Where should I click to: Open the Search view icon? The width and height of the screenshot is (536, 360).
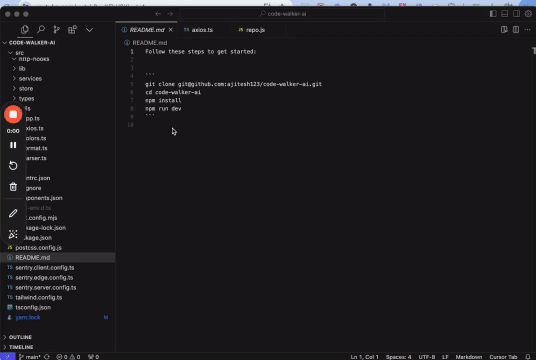(x=41, y=30)
